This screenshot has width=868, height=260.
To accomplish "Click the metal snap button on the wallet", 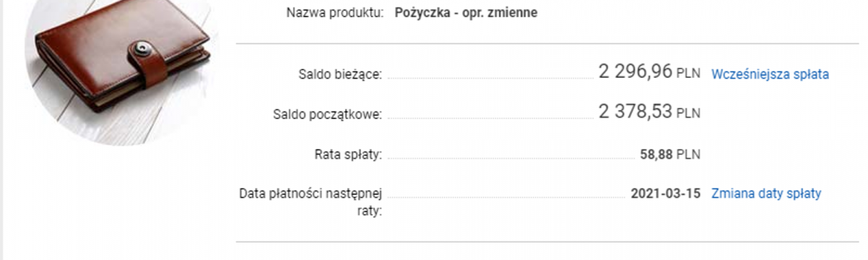I will click(144, 51).
